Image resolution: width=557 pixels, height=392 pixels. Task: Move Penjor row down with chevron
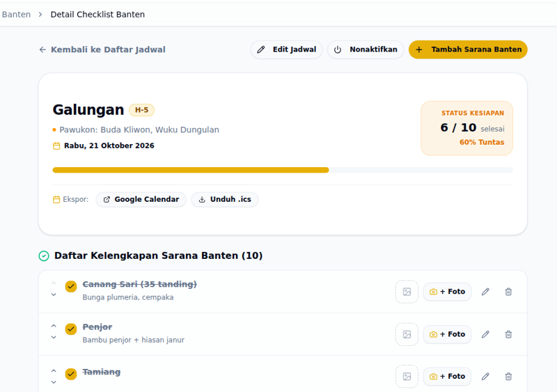(54, 337)
